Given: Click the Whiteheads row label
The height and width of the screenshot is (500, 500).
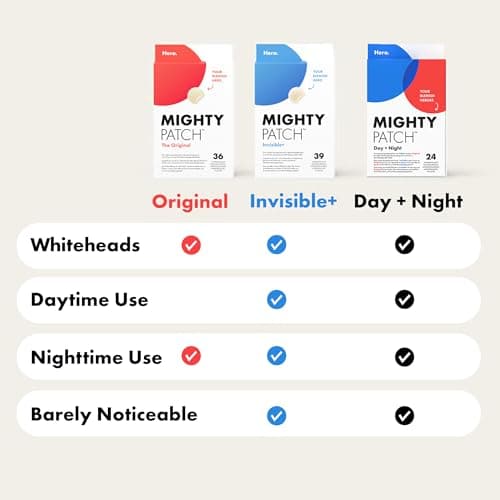Looking at the screenshot, I should click(x=85, y=245).
